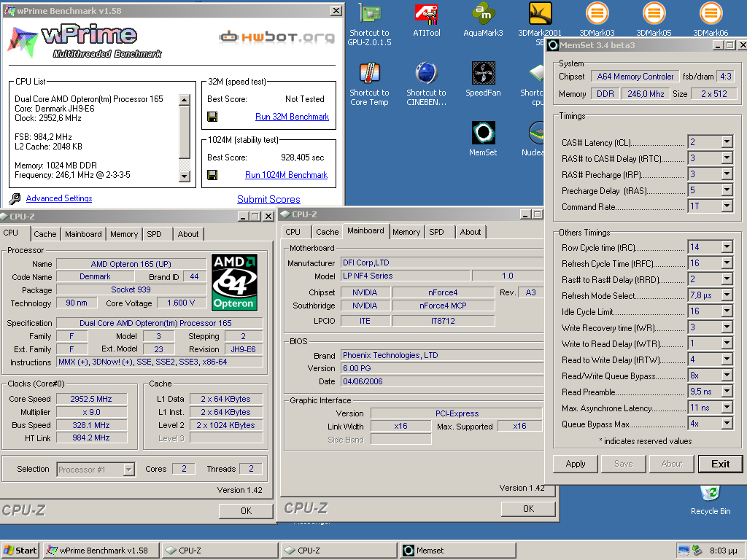Open Memory tab in right CPU-Z
Image resolution: width=747 pixels, height=560 pixels.
tap(406, 232)
